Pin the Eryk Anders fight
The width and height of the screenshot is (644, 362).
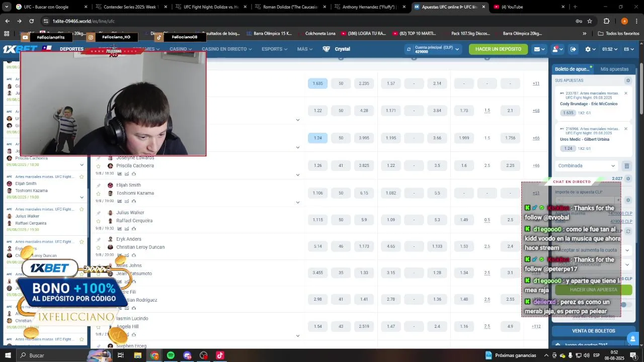coord(99,240)
